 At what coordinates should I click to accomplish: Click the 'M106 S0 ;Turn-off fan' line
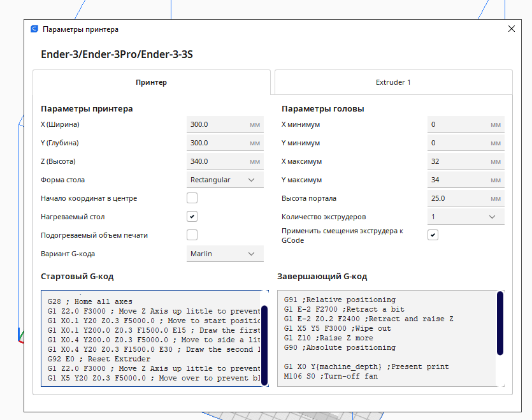(x=331, y=376)
